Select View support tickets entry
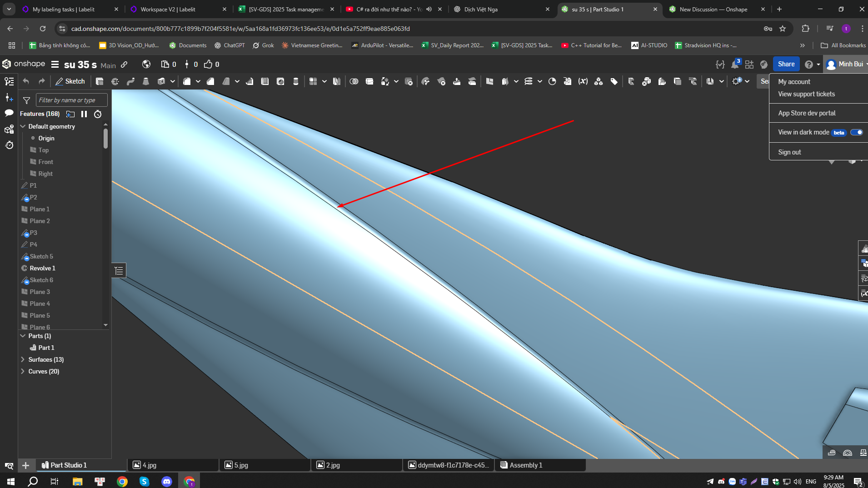The height and width of the screenshot is (488, 868). [x=806, y=94]
